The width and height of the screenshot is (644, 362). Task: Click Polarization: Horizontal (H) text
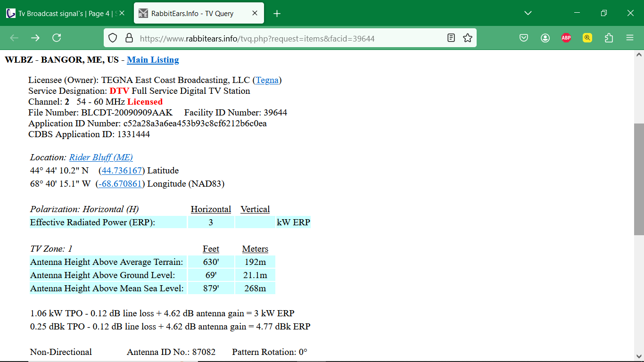(x=84, y=209)
